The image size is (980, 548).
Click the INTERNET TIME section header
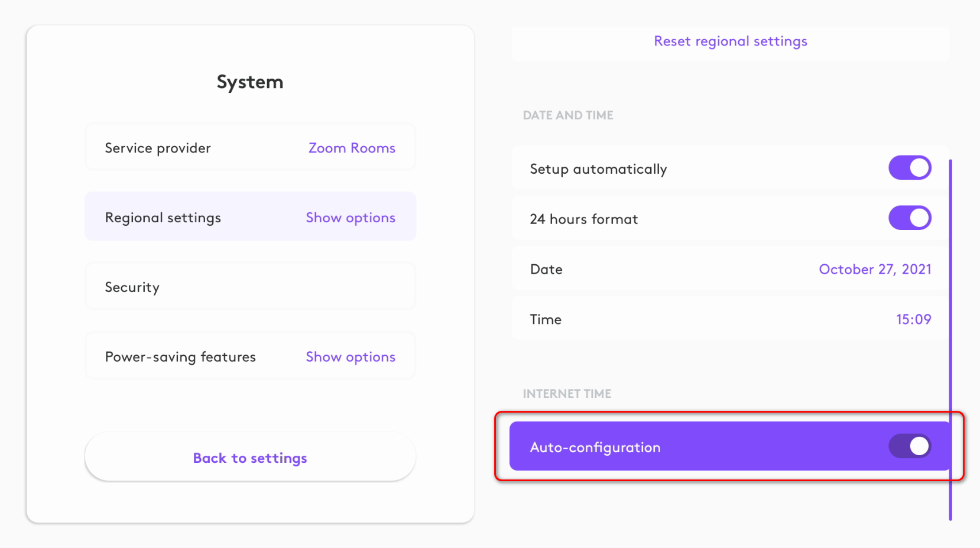567,394
